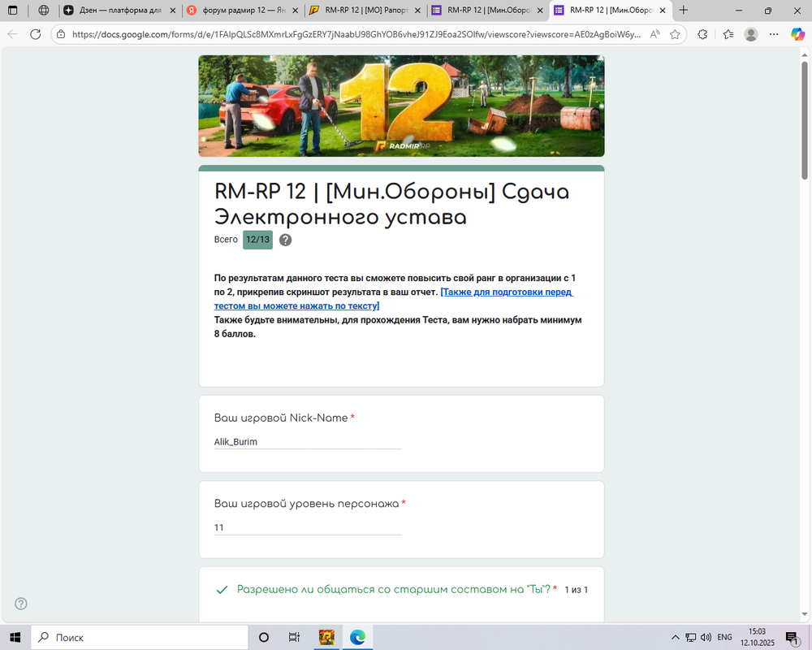
Task: Close the fourth RM-RP 12 tab
Action: 540,11
